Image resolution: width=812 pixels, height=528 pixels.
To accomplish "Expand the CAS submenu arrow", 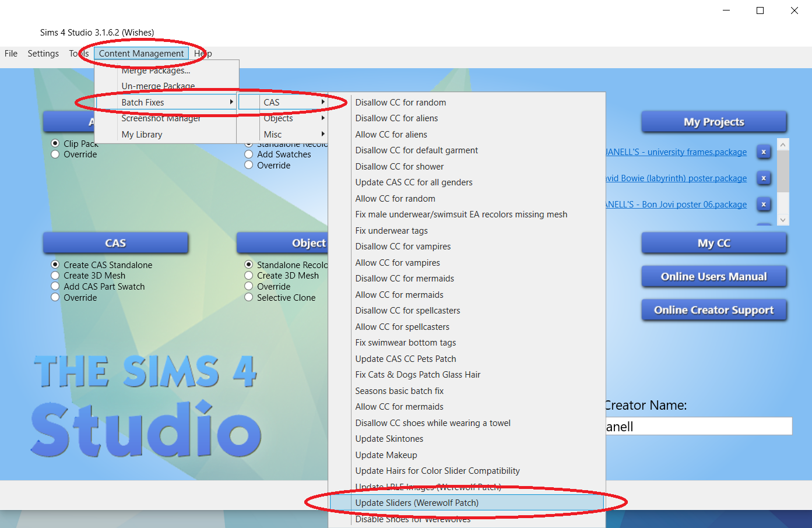I will [323, 102].
